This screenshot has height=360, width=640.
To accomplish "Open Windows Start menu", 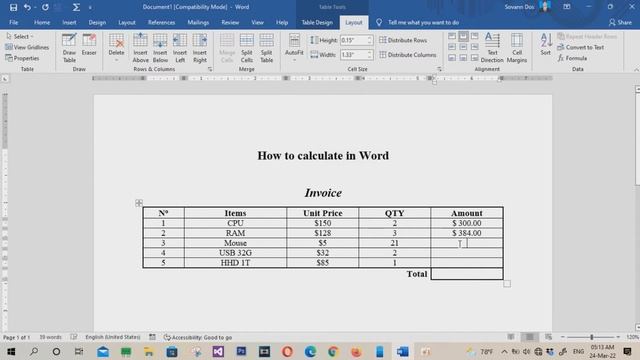I will (x=11, y=351).
